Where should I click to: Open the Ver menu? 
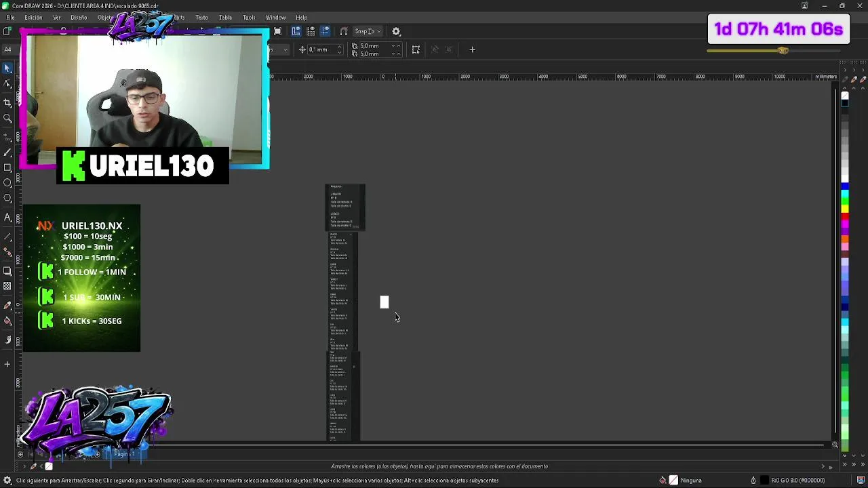tap(57, 17)
